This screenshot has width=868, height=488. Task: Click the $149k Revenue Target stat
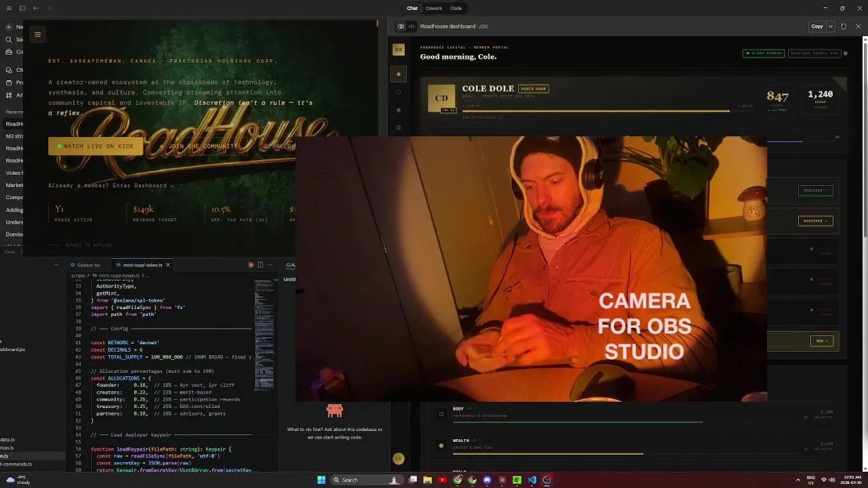(155, 213)
